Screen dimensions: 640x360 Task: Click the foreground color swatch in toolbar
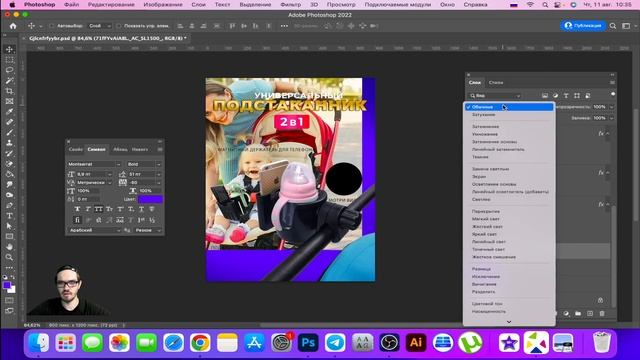coord(7,285)
